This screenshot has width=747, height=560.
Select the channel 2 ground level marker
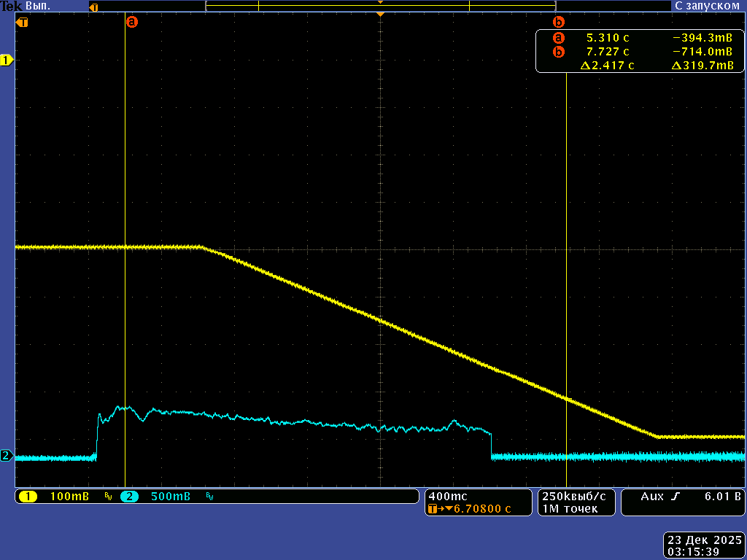[x=7, y=456]
